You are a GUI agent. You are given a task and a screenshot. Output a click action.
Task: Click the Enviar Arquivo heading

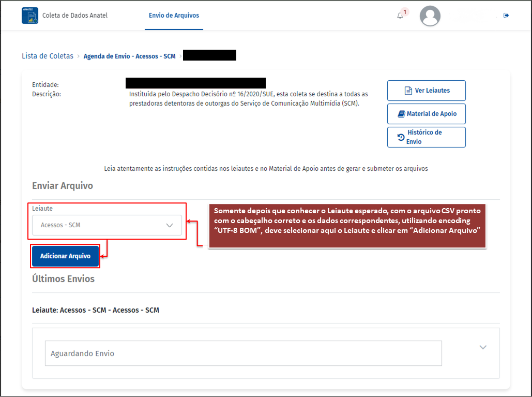coord(63,186)
